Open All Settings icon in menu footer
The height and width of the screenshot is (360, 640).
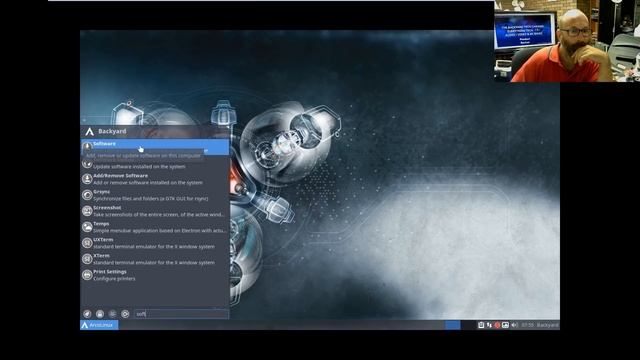pyautogui.click(x=87, y=313)
